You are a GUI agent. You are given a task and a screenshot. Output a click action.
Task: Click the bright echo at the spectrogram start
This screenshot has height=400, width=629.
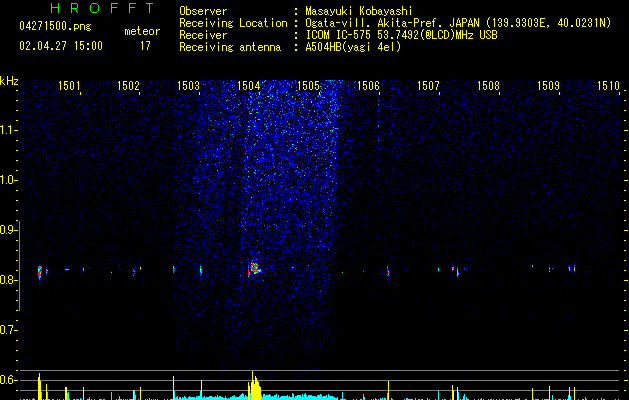click(40, 273)
